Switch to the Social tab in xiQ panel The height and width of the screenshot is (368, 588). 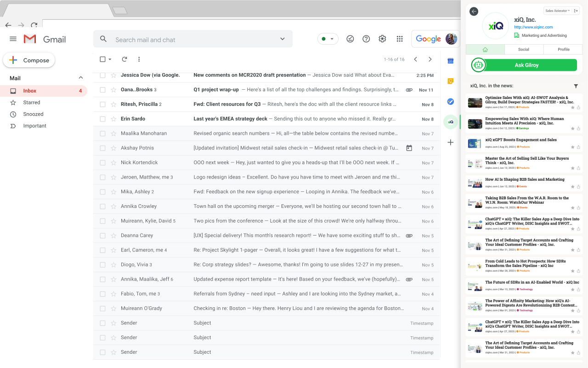tap(524, 49)
